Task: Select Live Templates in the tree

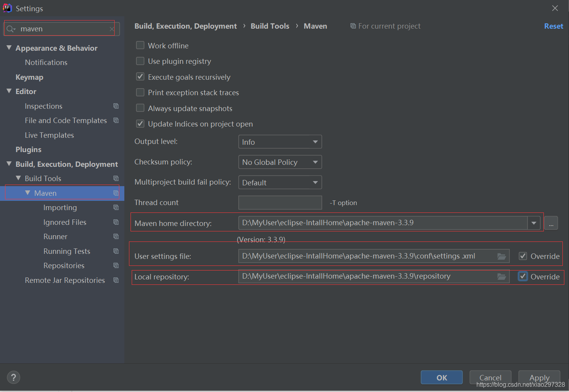Action: click(49, 135)
